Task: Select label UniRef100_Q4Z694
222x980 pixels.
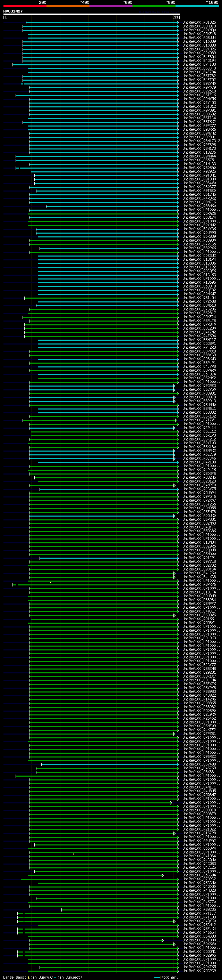Action: [199, 336]
